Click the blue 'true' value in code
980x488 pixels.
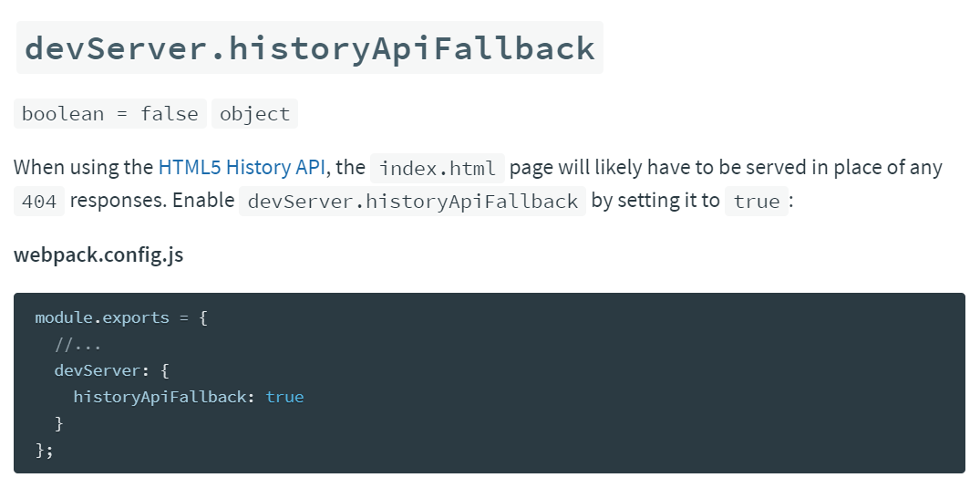(x=284, y=397)
